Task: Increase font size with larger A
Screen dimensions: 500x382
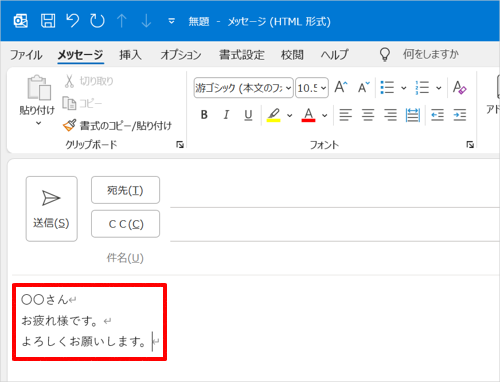Action: pyautogui.click(x=341, y=88)
